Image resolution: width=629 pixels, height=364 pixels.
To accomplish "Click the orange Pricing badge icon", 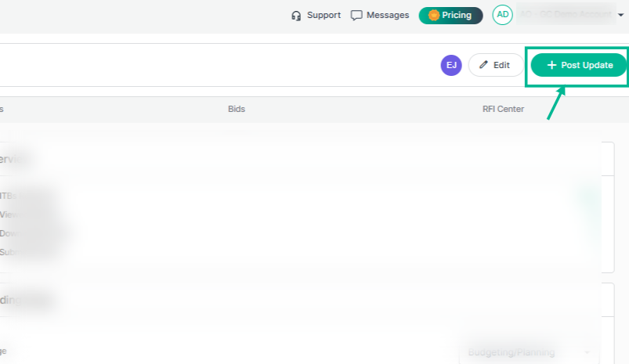I will [x=434, y=15].
